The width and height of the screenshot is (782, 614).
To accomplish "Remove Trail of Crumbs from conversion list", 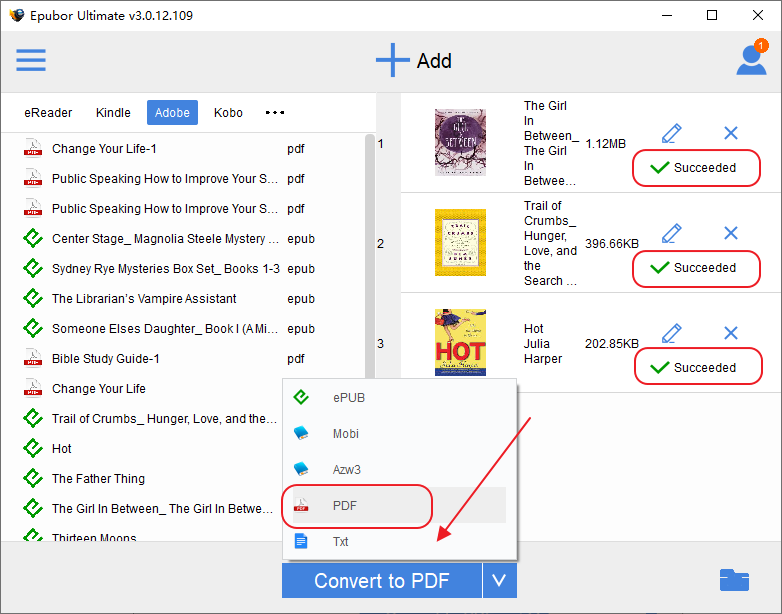I will [730, 233].
